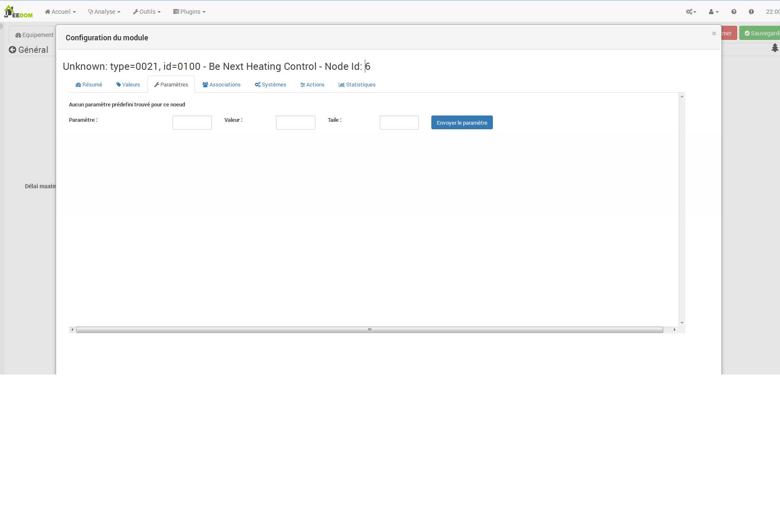This screenshot has width=780, height=532.
Task: Open the Associations tab
Action: (x=221, y=84)
